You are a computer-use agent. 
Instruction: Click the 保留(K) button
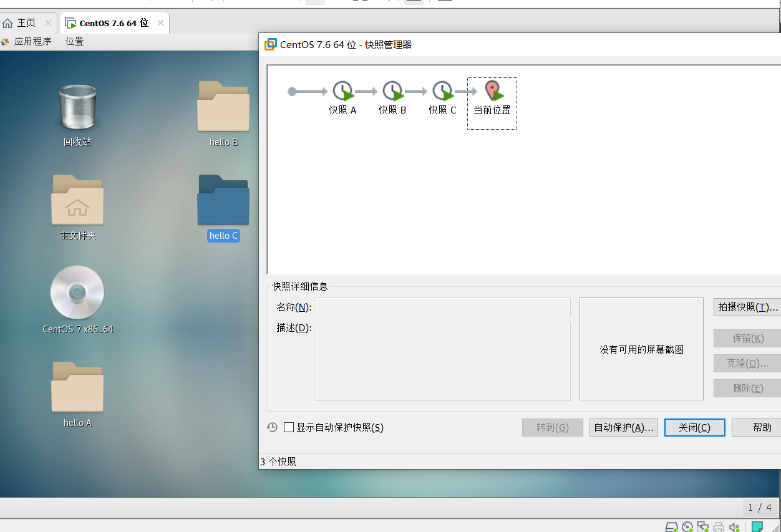747,339
